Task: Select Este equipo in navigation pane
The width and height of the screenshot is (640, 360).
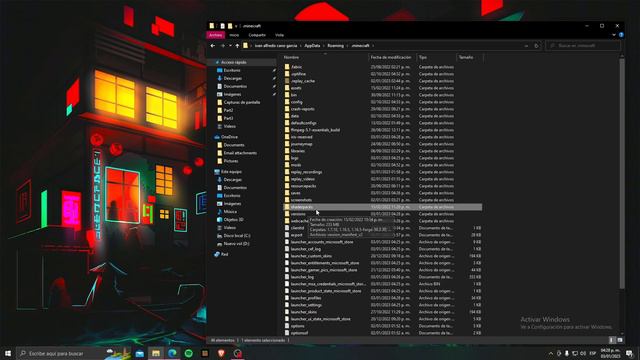Action: click(231, 172)
